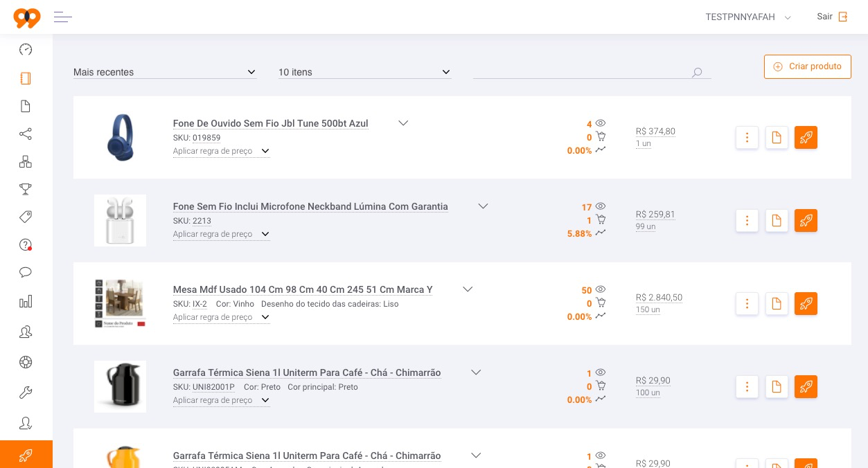Image resolution: width=868 pixels, height=468 pixels.
Task: Click the rocket button for Neckband Lúmina product
Action: click(x=806, y=220)
